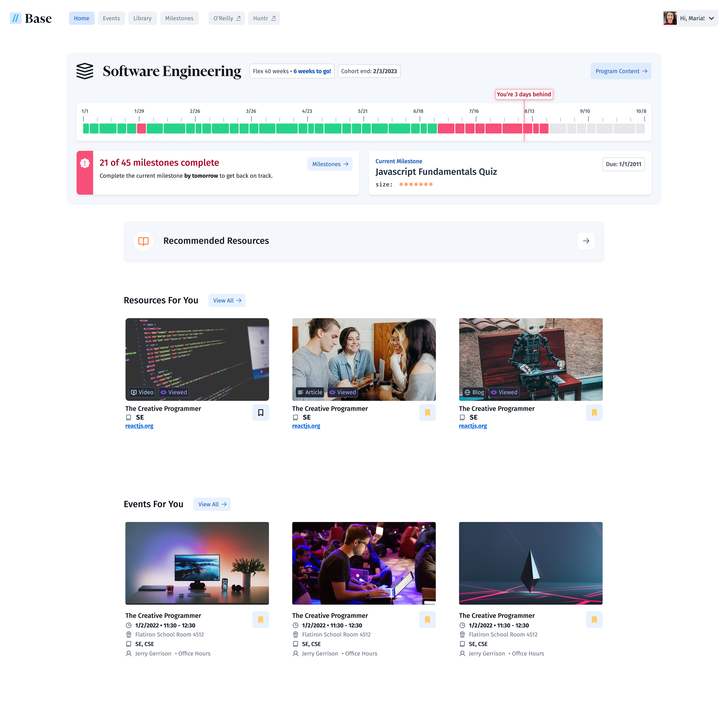The height and width of the screenshot is (722, 728).
Task: Click the SE, CSE program icon on the middle event
Action: 295,644
